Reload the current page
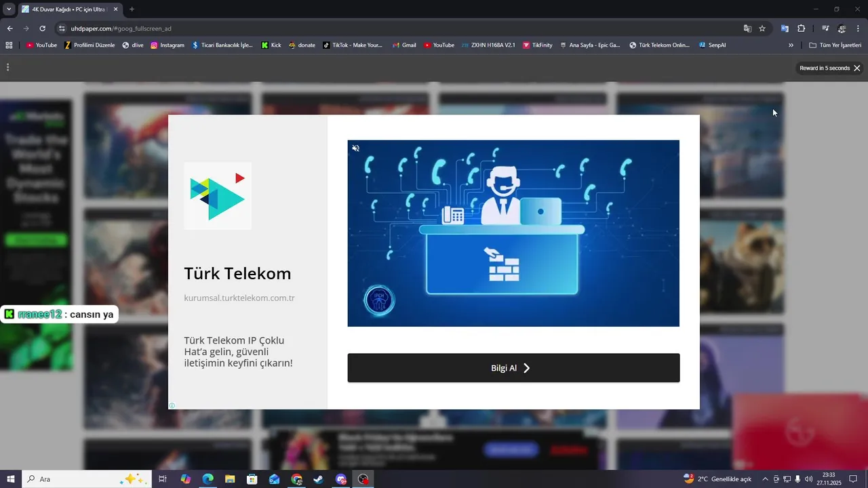 tap(42, 28)
